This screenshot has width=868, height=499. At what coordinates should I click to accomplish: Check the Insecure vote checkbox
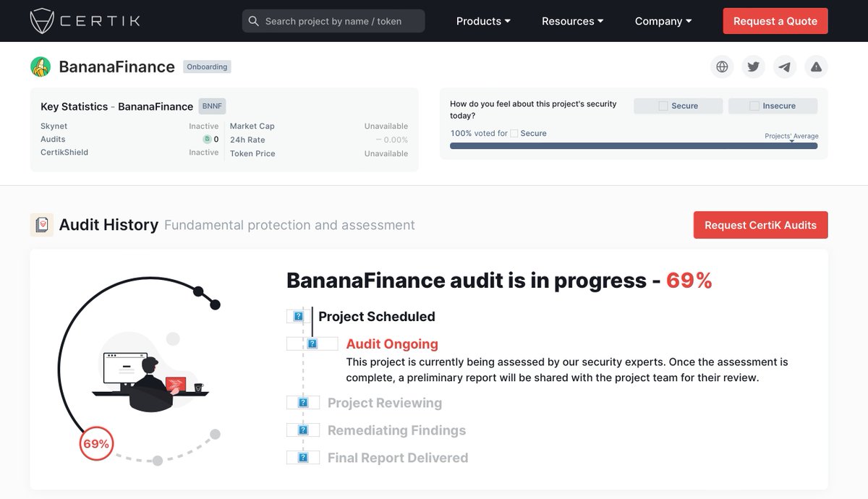(754, 106)
